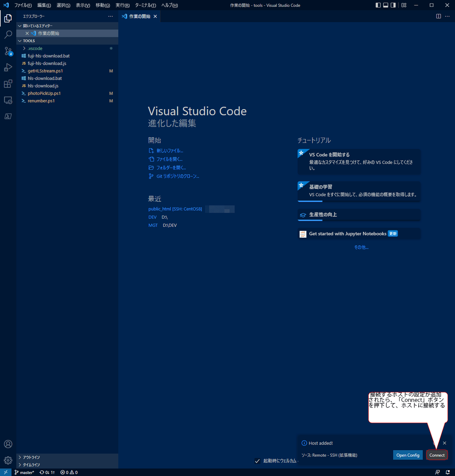Image resolution: width=455 pixels, height=476 pixels.
Task: Open 基礎の学習 walkthrough
Action: tap(359, 191)
